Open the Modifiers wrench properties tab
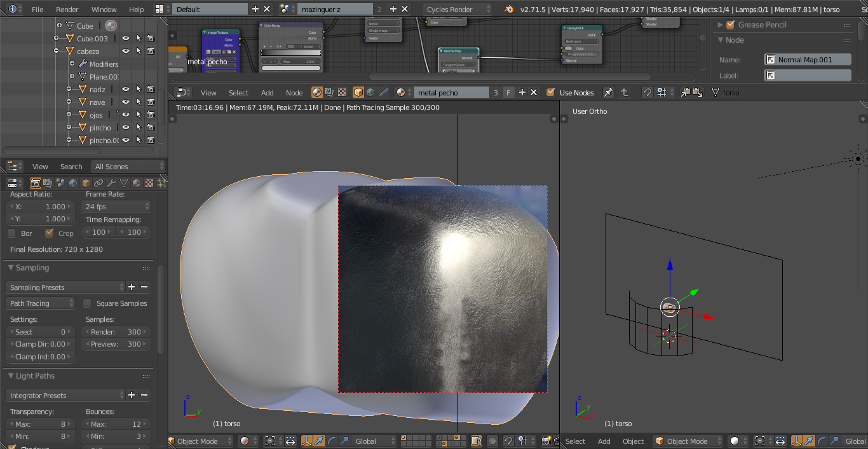Image resolution: width=868 pixels, height=449 pixels. coord(111,183)
